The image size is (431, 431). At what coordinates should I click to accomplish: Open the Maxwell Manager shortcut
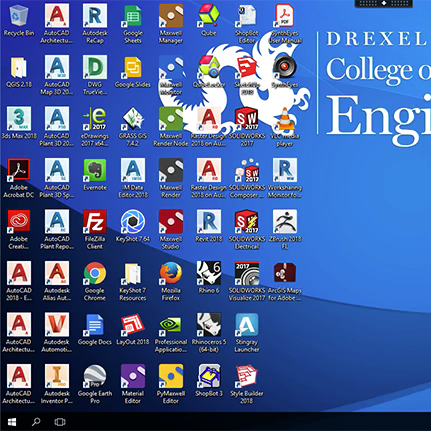[x=171, y=16]
